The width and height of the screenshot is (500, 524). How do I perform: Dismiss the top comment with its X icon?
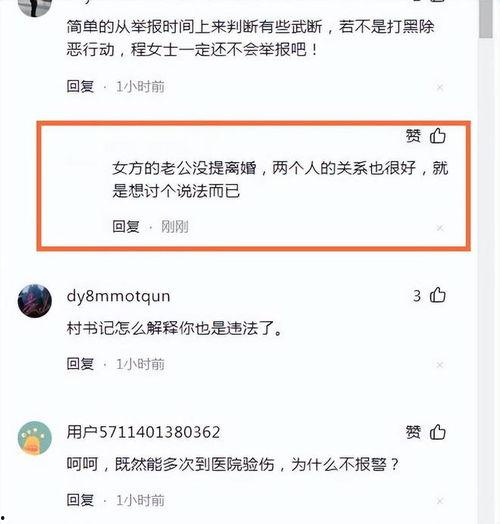440,88
